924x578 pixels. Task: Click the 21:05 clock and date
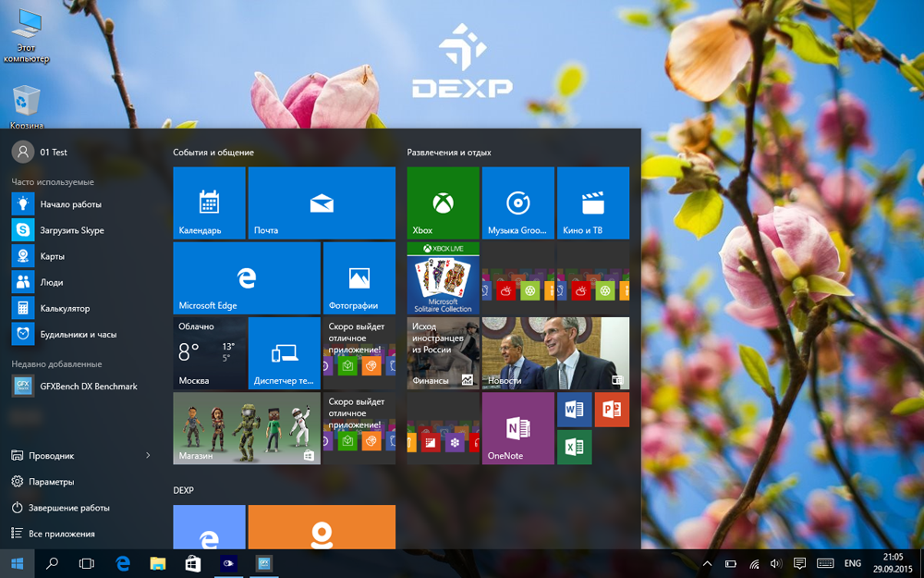[x=893, y=563]
